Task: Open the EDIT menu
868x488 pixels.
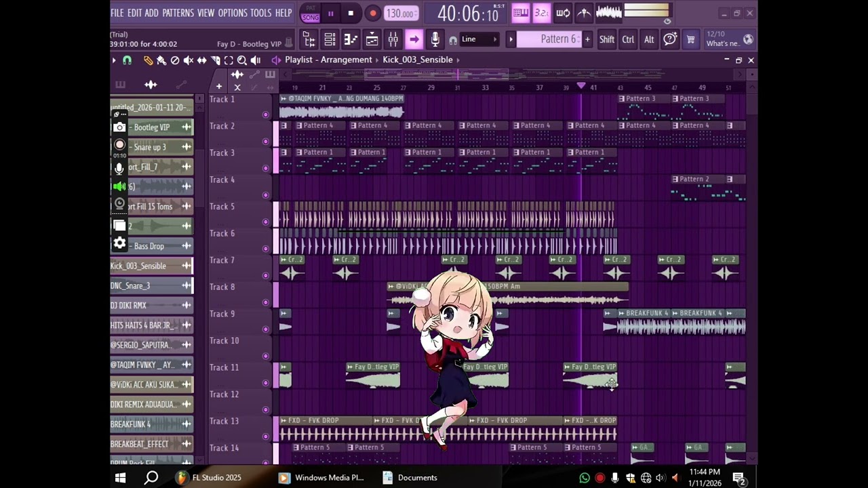Action: (x=134, y=13)
